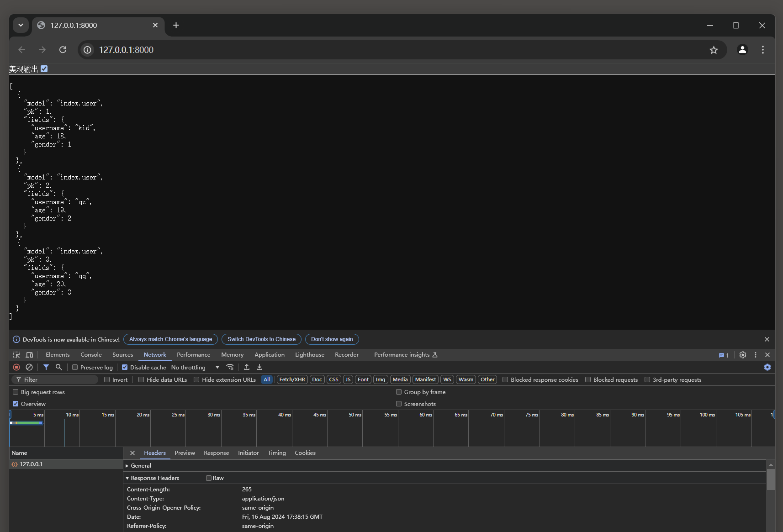Filter requests by Img
This screenshot has width=783, height=532.
[381, 379]
